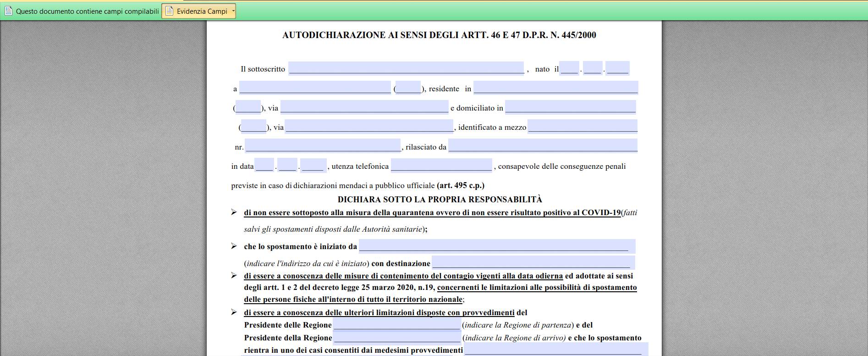Click the 'identificato a mezzo' field

(582, 126)
